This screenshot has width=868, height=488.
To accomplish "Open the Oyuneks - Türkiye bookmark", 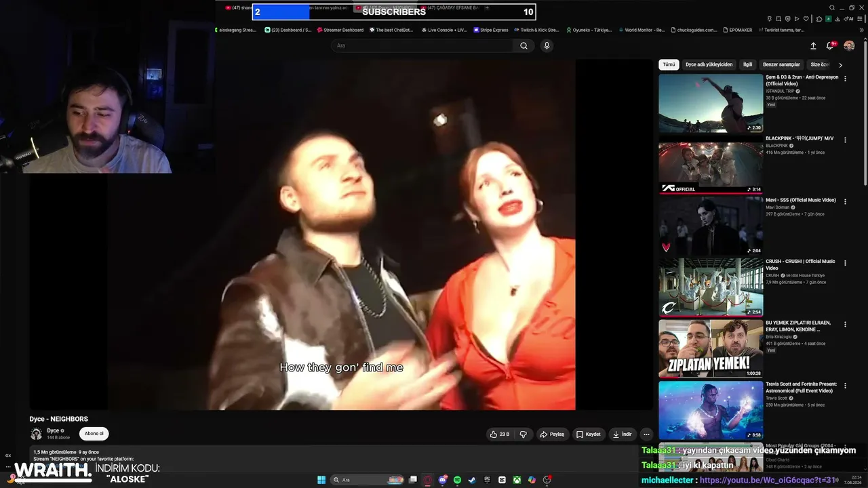I will (589, 30).
